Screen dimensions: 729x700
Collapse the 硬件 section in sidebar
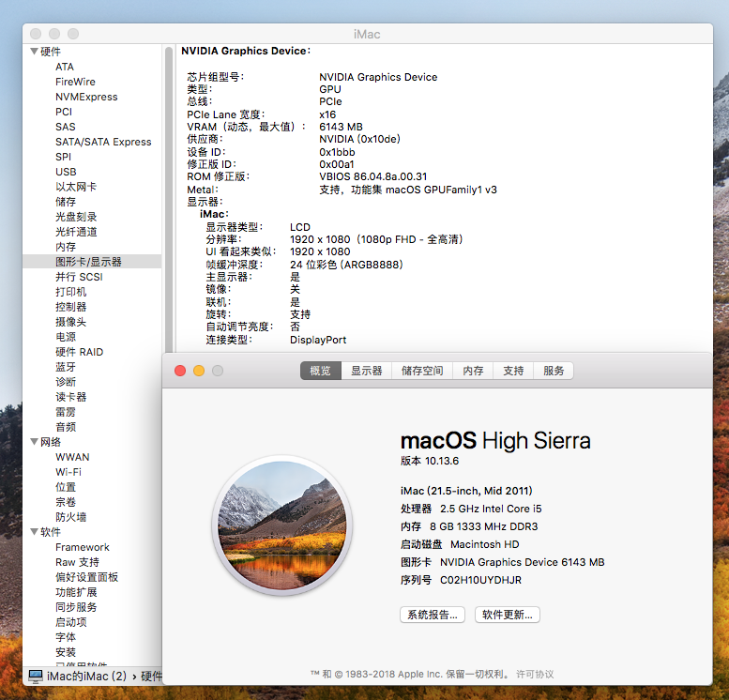[34, 52]
